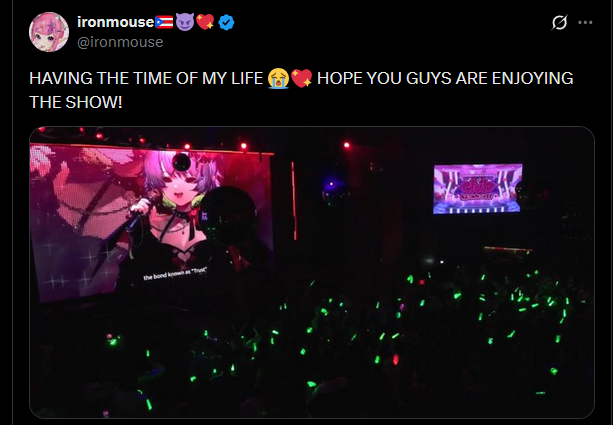Click the sparkling heart emoji beside name
613x425 pixels.
coord(205,22)
